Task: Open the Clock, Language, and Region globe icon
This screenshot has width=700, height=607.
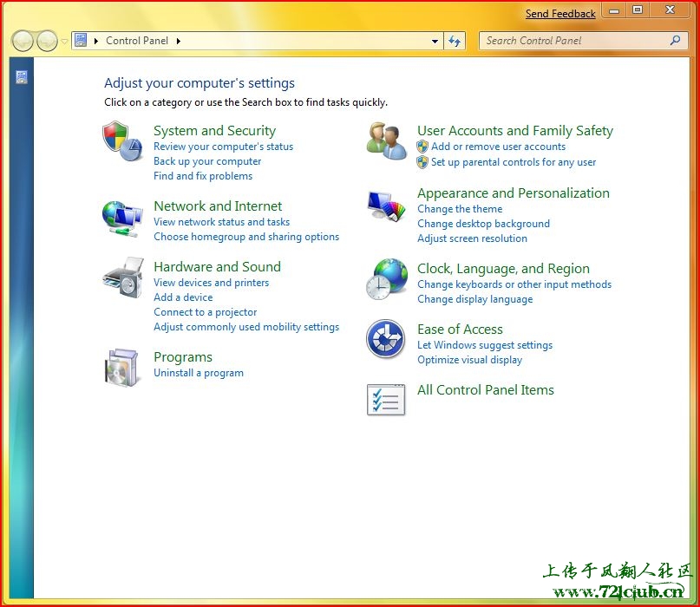Action: (387, 279)
